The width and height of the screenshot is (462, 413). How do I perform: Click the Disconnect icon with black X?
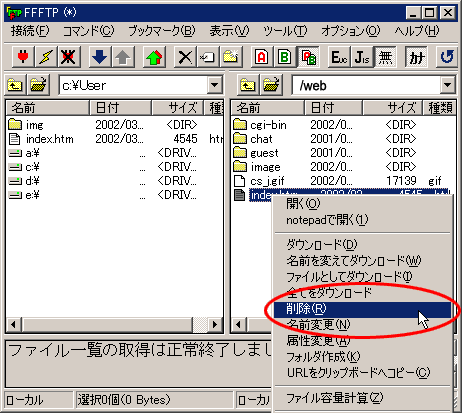click(x=68, y=57)
